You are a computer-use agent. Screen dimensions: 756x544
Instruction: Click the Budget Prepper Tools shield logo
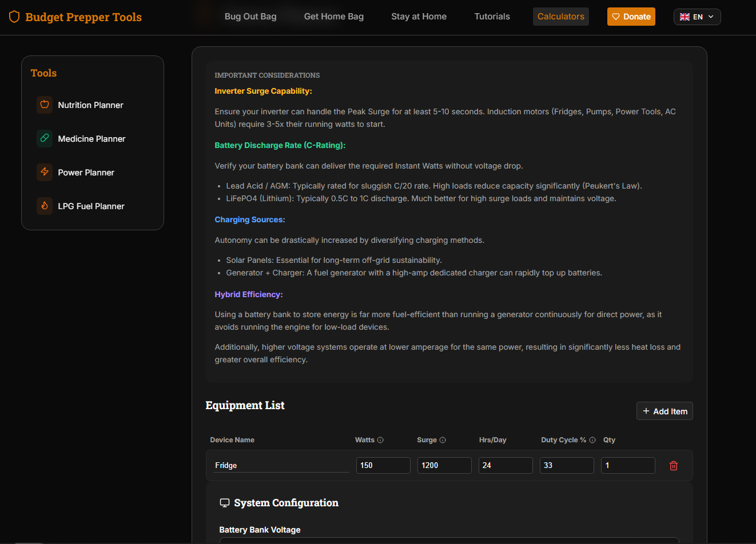click(x=14, y=17)
